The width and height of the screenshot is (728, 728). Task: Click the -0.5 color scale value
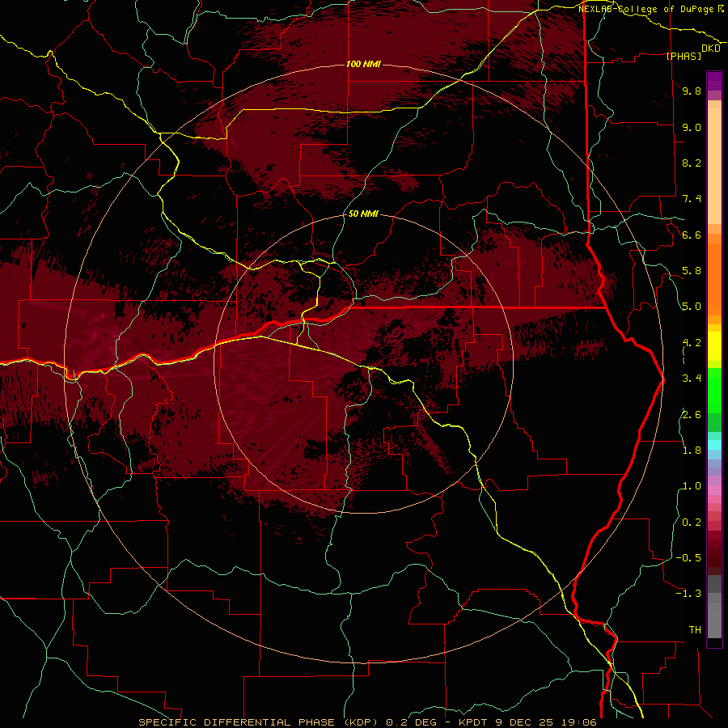(x=688, y=558)
